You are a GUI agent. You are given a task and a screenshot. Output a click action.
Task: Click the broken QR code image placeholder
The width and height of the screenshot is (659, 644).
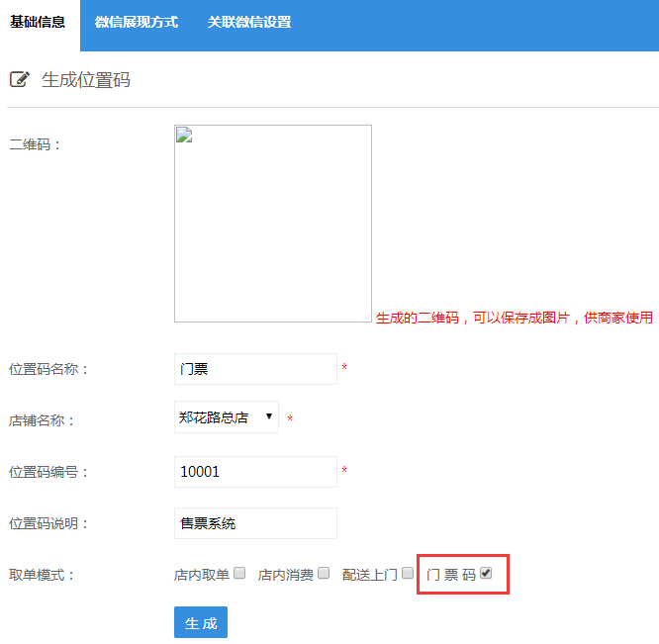[273, 224]
